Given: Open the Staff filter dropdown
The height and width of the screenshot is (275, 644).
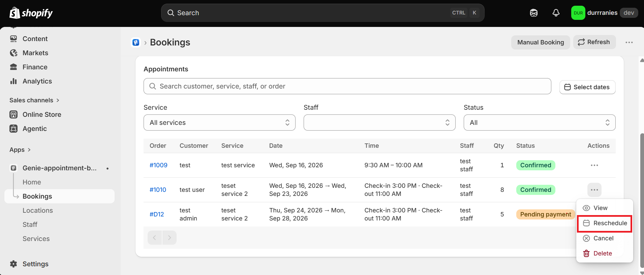Looking at the screenshot, I should (x=379, y=123).
